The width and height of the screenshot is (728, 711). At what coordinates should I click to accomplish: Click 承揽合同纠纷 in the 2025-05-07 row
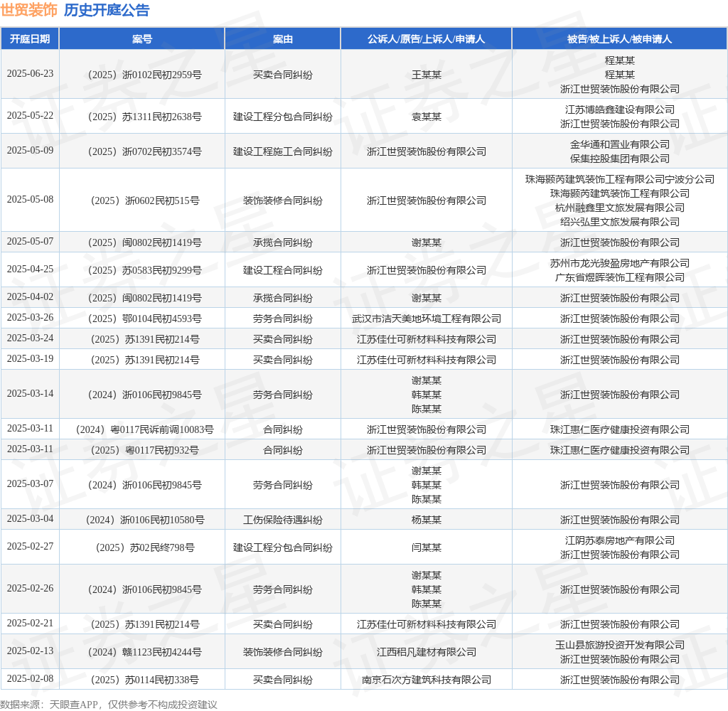(283, 242)
